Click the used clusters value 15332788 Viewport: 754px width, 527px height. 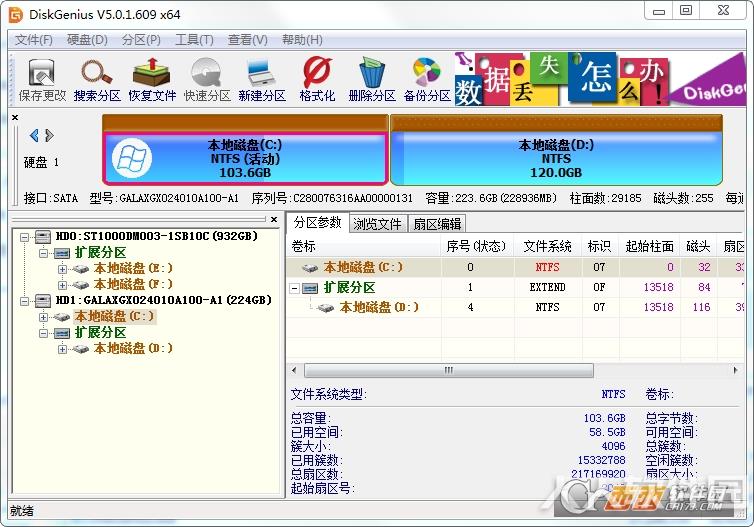(x=602, y=460)
